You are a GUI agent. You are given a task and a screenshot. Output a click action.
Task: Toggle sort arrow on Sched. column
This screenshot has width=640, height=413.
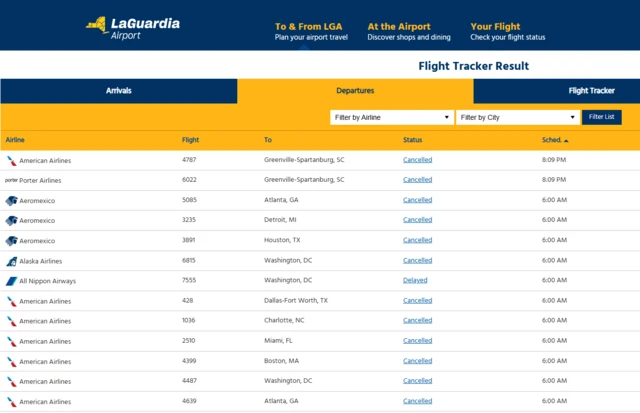[566, 141]
